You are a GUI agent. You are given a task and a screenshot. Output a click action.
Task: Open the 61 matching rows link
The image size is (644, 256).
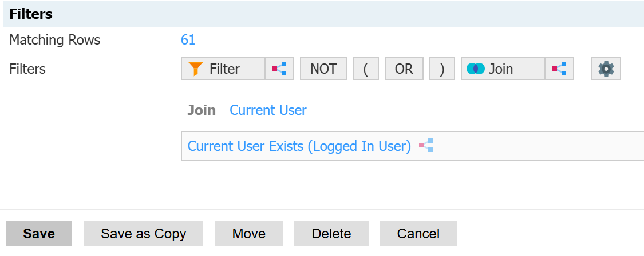click(188, 40)
